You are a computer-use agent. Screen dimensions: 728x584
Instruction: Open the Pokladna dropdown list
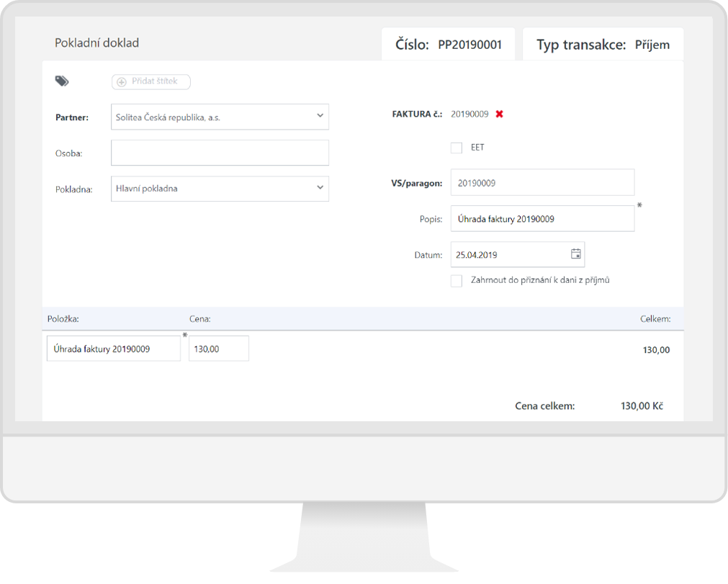point(320,189)
